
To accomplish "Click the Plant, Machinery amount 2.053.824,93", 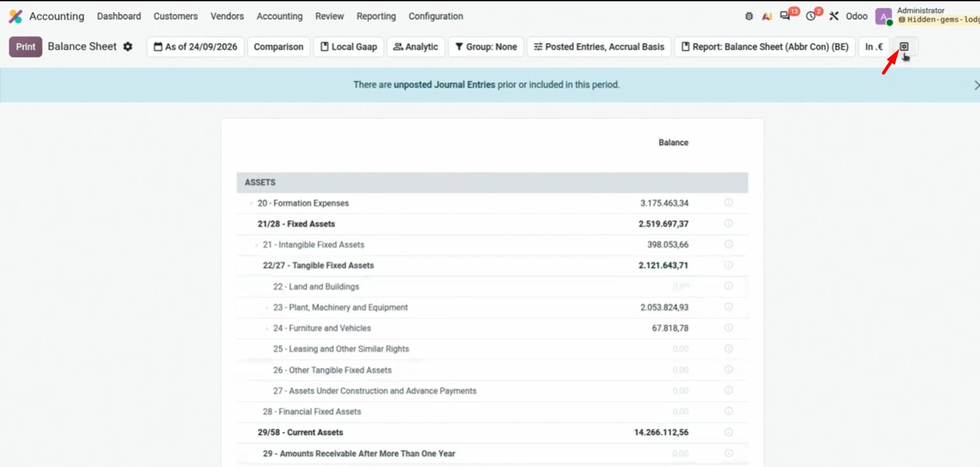I will tap(664, 307).
